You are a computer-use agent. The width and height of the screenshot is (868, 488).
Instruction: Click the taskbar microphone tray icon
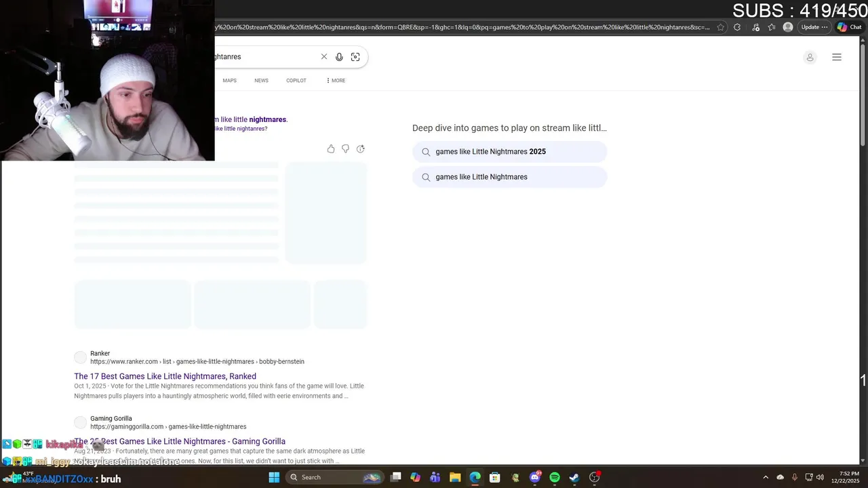coord(794,477)
